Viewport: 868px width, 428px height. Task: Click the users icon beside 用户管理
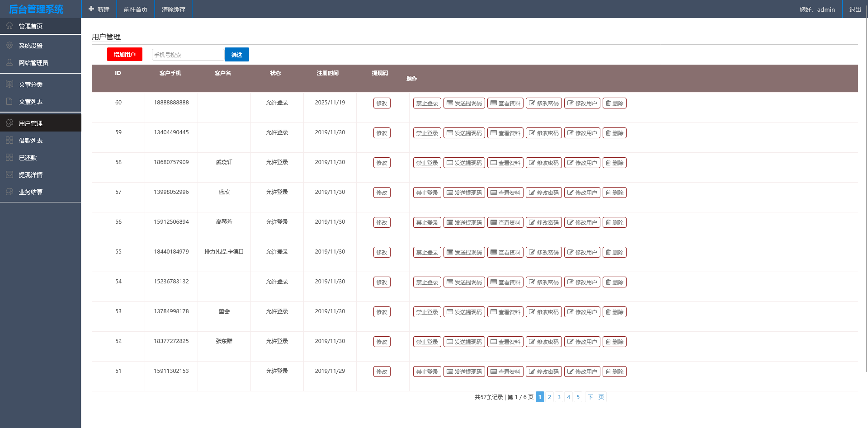point(9,123)
